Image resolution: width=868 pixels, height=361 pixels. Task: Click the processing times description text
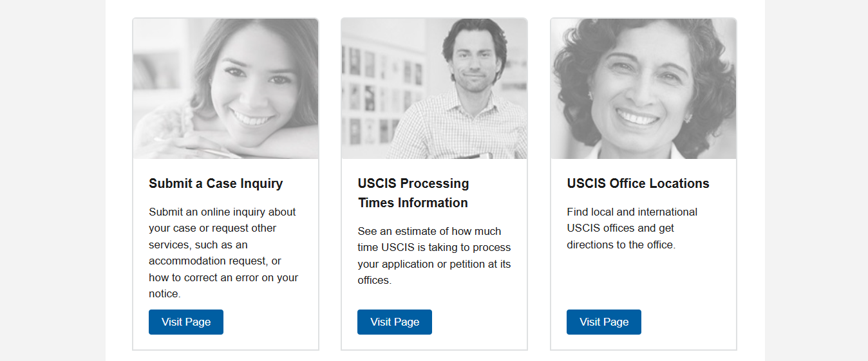434,255
